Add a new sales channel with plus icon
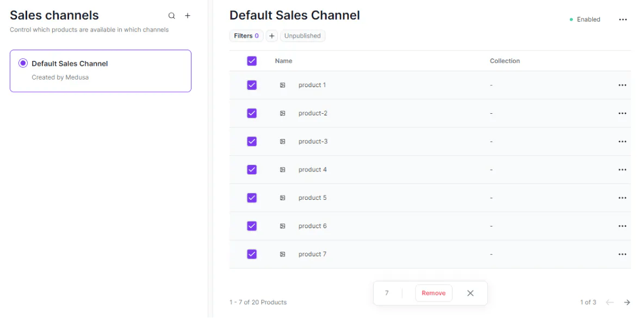Image resolution: width=644 pixels, height=318 pixels. pyautogui.click(x=188, y=16)
